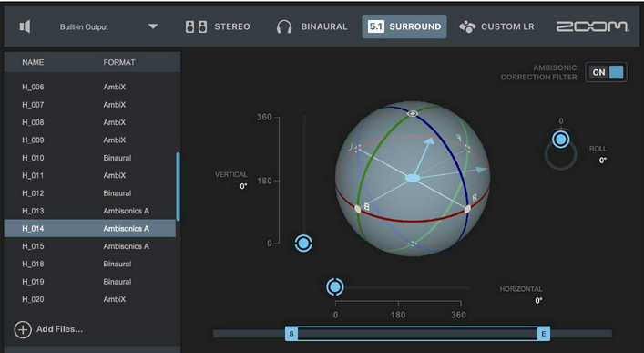Select file H_013 in the list
Screen dimensions: 644x353
[x=90, y=211]
